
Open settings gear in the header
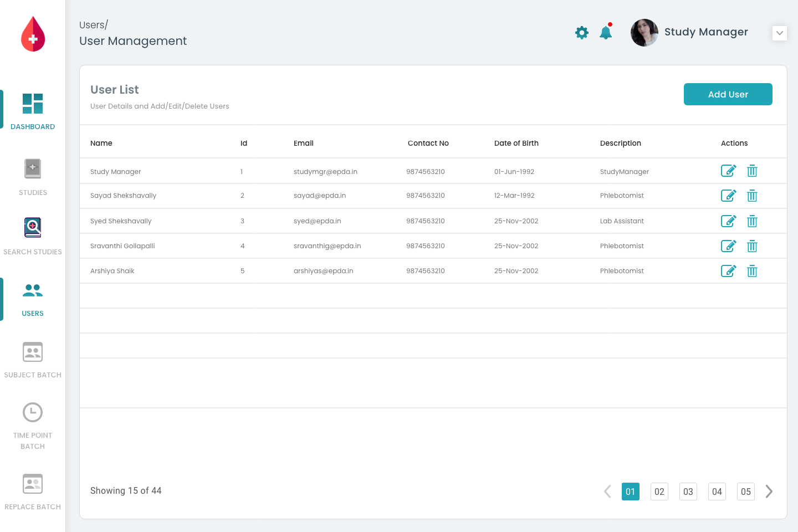coord(582,33)
